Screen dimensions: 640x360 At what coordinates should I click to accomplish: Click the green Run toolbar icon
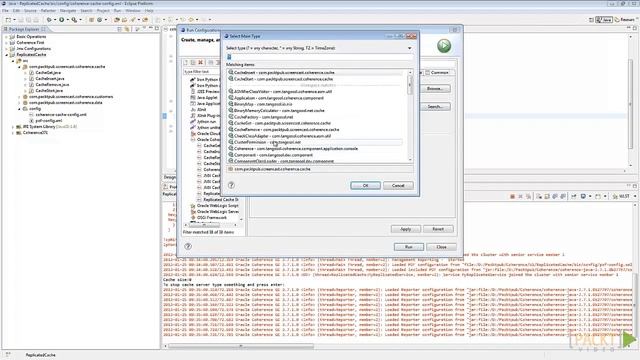(62, 20)
